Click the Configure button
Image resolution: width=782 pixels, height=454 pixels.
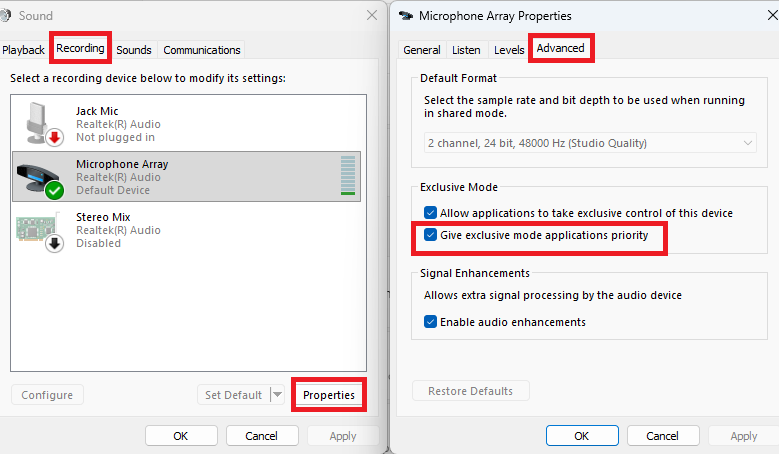[x=47, y=395]
